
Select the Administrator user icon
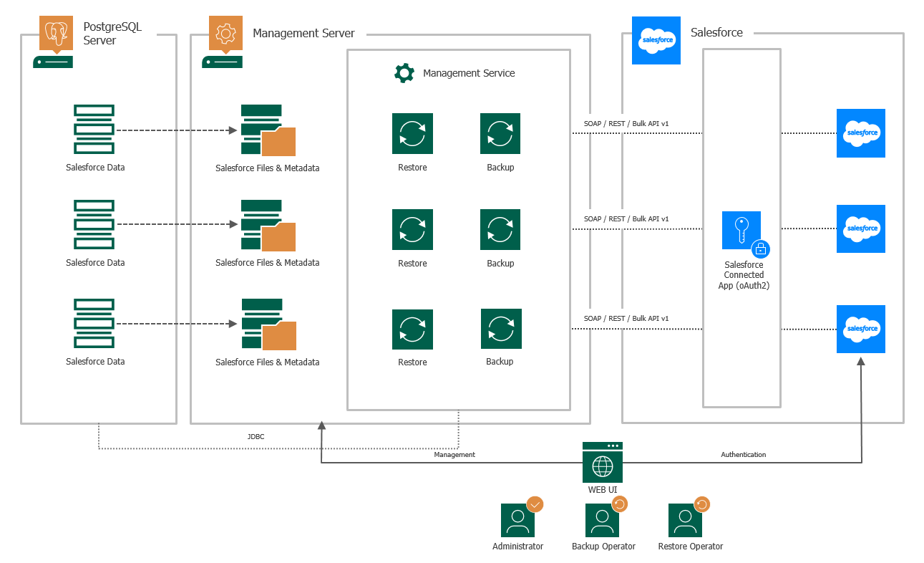517,519
